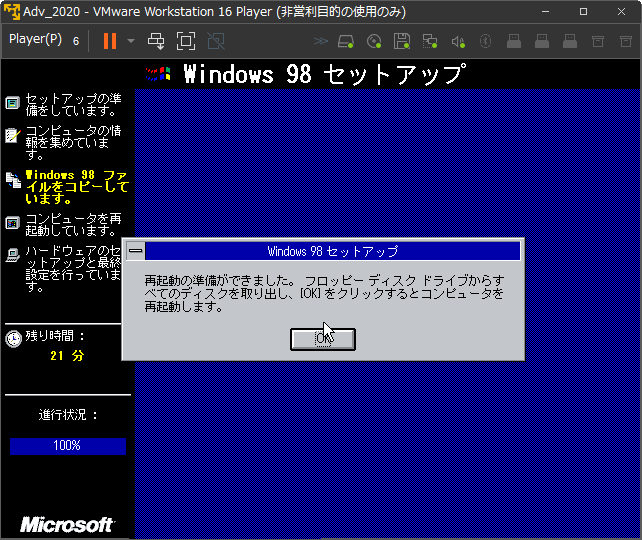Screen dimensions: 642x540
Task: Click the '21 分' remaining time value
Action: [67, 355]
